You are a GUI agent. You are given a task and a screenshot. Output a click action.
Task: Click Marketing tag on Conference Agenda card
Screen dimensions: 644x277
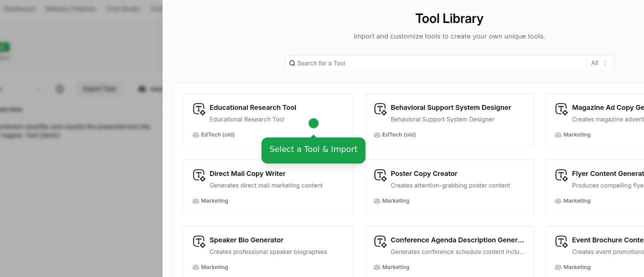click(395, 267)
